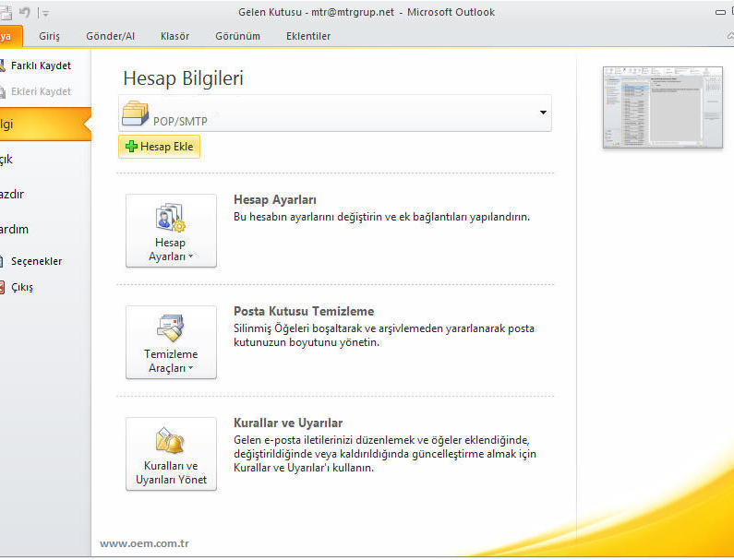The width and height of the screenshot is (734, 560).
Task: Select the highlighted Bilgi menu item
Action: pyautogui.click(x=44, y=124)
